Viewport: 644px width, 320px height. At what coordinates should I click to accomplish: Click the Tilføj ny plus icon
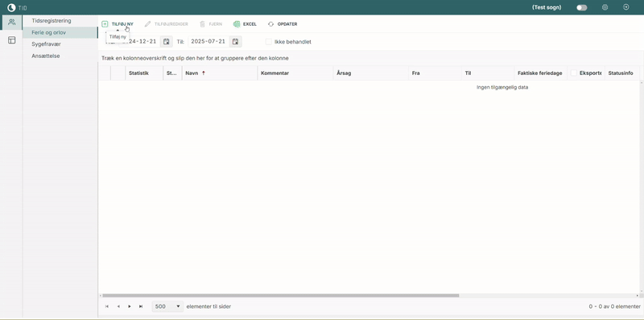(x=105, y=24)
